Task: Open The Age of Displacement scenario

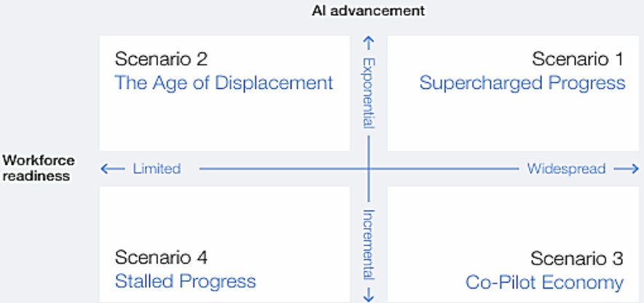Action: pos(224,83)
